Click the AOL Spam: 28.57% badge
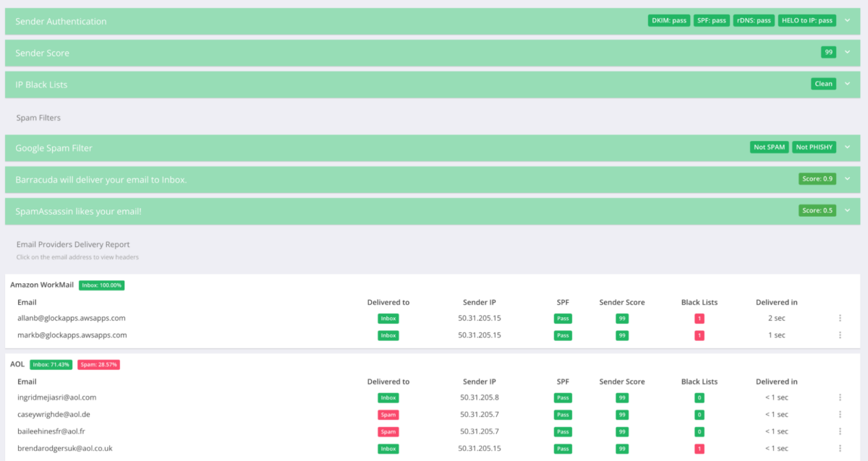868x461 pixels. (100, 365)
